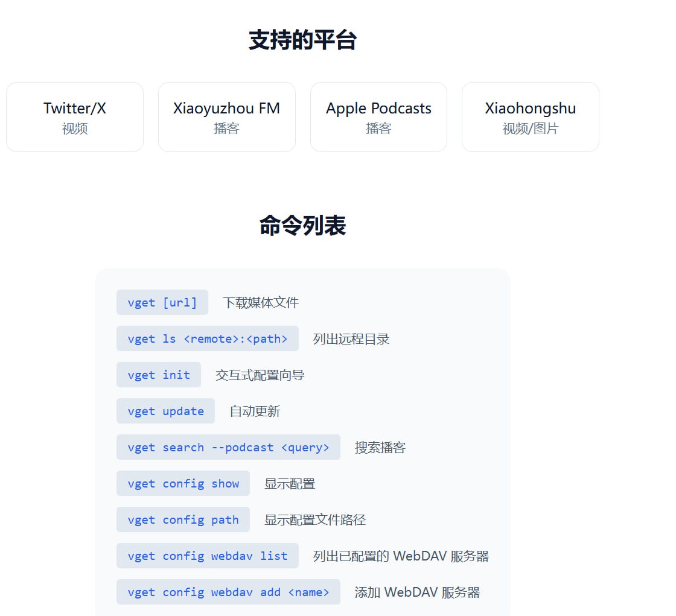Click the vget [url] command code

162,302
